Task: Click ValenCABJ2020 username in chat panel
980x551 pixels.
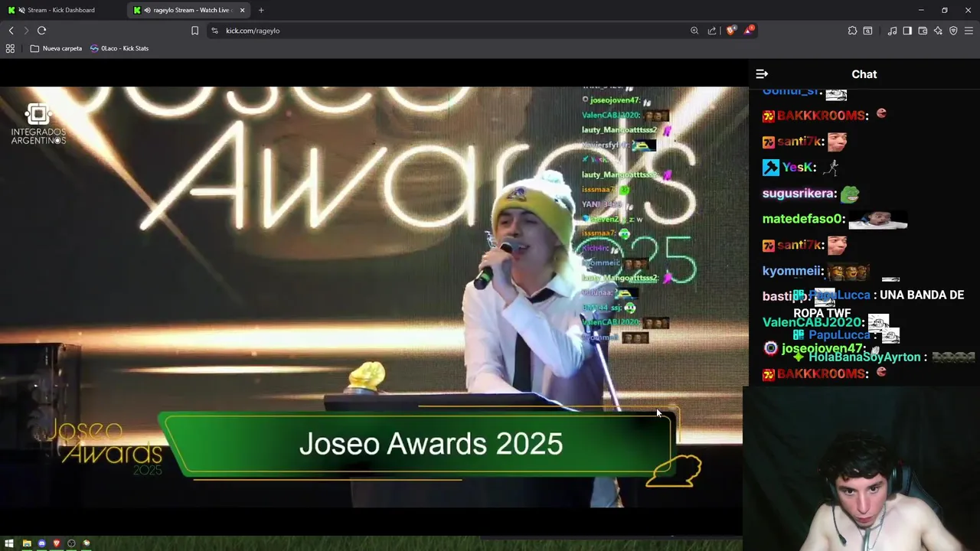Action: coord(813,322)
